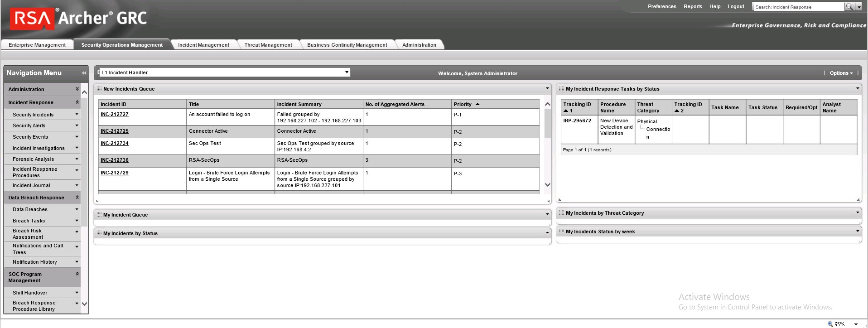
Task: Switch to Security Operations Management tab
Action: point(122,45)
